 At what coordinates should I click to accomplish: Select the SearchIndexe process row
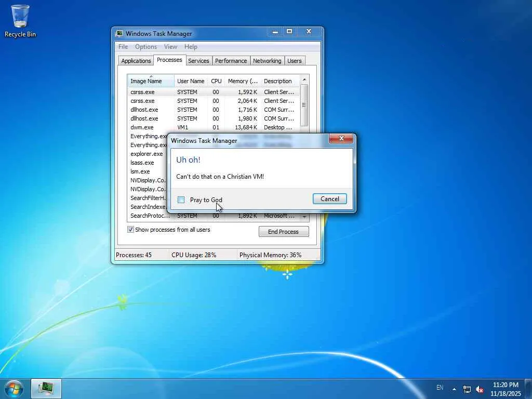[x=148, y=207]
